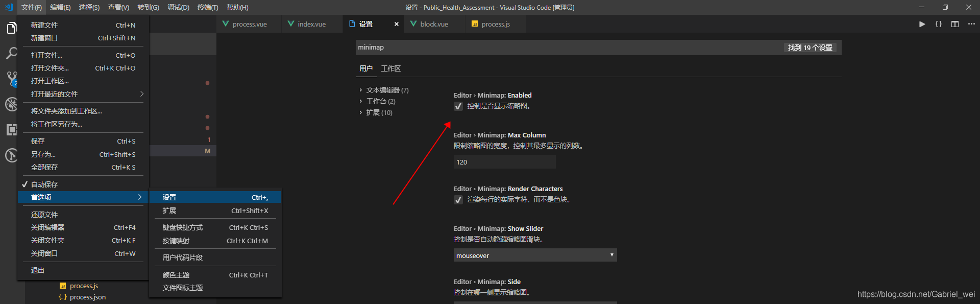
Task: Open the 终端(T) menu
Action: tap(208, 7)
